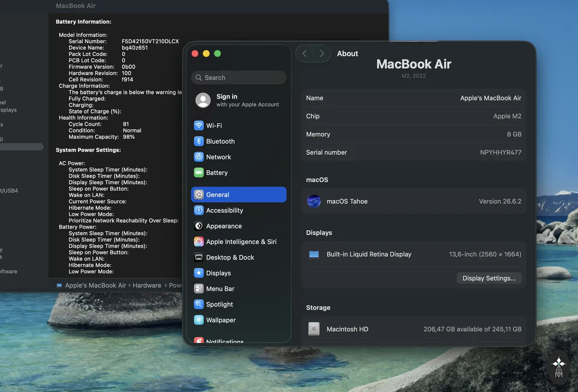The image size is (578, 392).
Task: Select the Chip row showing Apple M2
Action: pos(414,116)
